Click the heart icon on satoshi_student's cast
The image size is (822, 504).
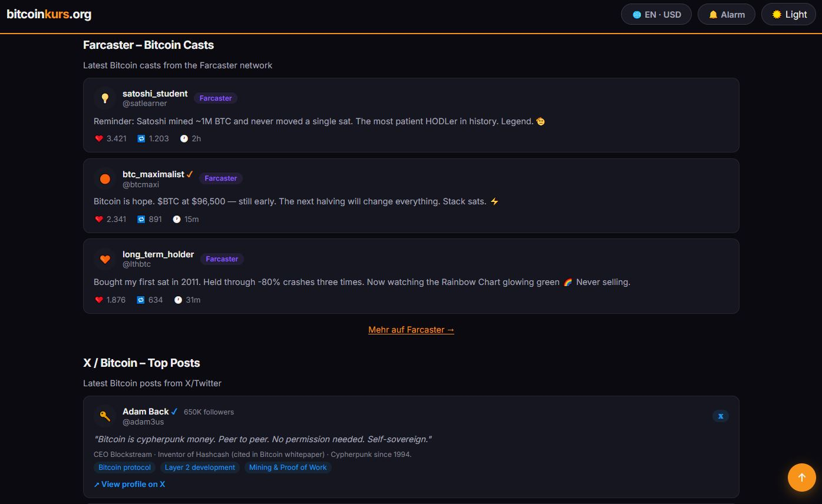click(x=99, y=139)
